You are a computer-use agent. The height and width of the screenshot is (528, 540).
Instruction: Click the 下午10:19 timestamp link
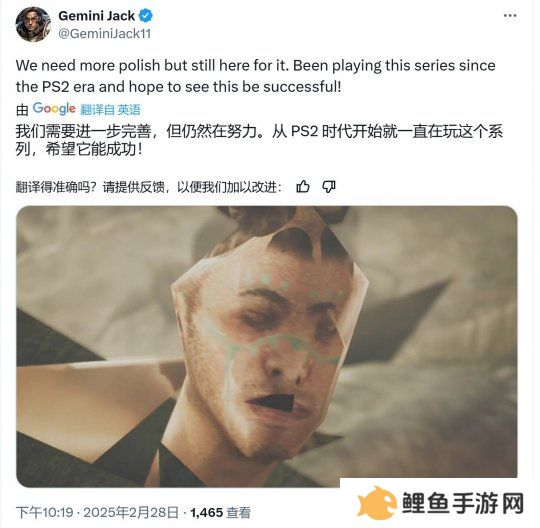(44, 513)
